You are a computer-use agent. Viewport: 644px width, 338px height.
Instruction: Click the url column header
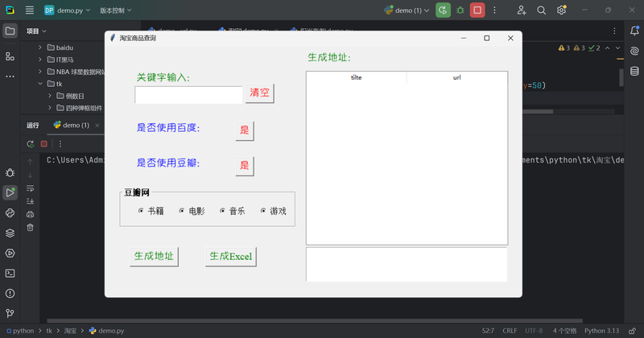(457, 77)
